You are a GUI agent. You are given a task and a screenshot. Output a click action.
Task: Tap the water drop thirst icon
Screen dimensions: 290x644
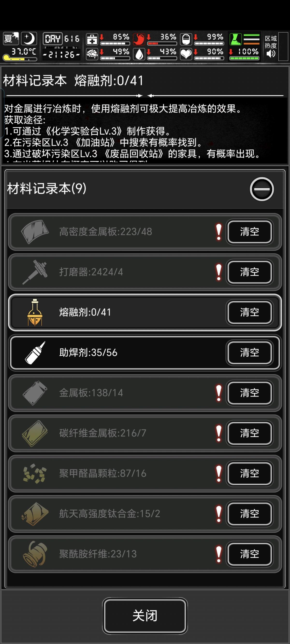(139, 54)
